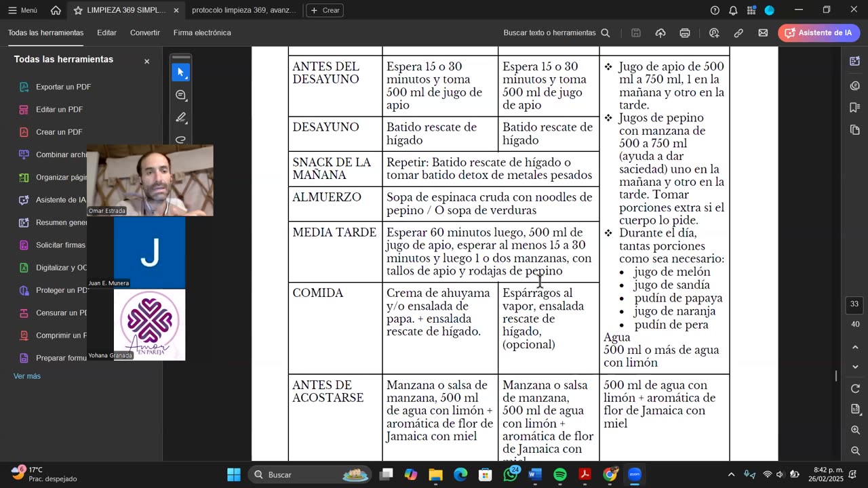Viewport: 868px width, 488px height.
Task: Open the weather widget 17°C
Action: point(44,474)
